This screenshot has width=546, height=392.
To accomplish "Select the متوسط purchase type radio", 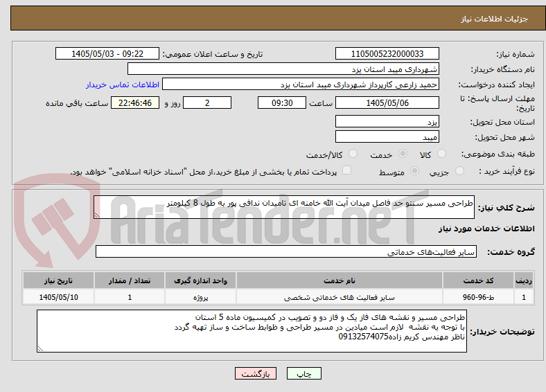I will (414, 170).
